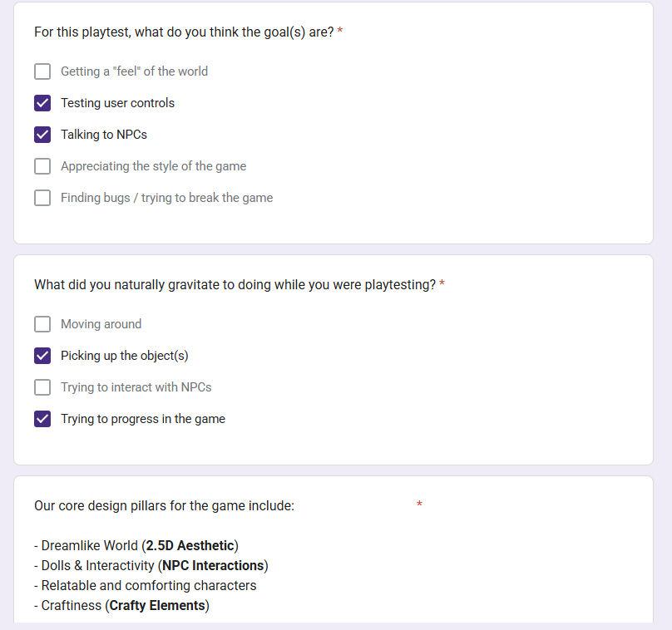Click the "naturally gravitate" question heading
This screenshot has width=672, height=630.
(235, 285)
